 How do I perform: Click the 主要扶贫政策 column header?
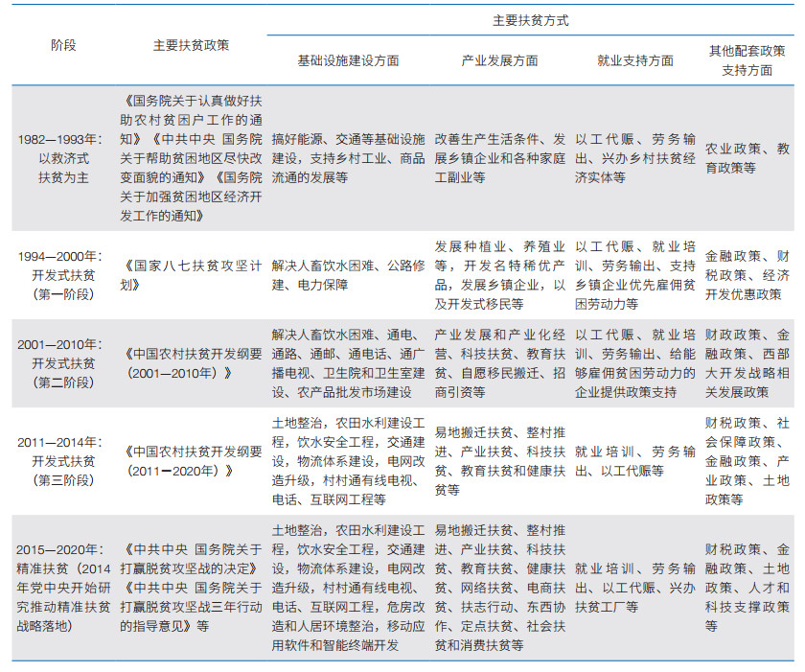pos(191,45)
